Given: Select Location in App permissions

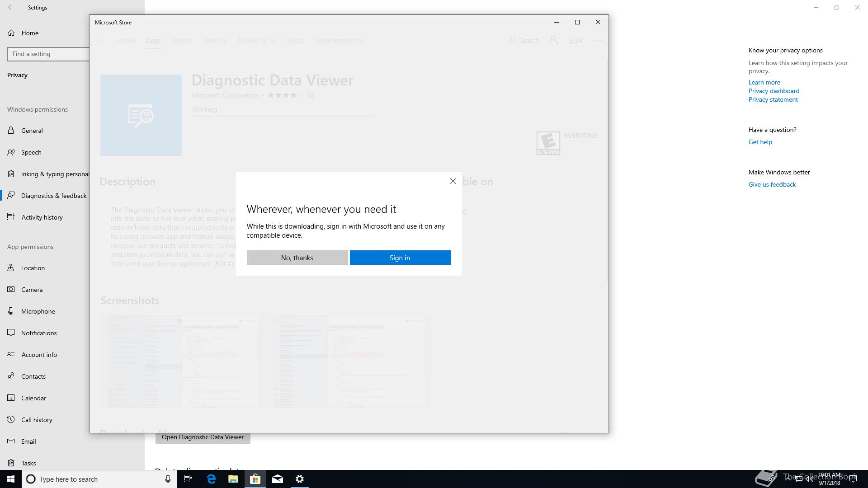Looking at the screenshot, I should click(x=33, y=268).
